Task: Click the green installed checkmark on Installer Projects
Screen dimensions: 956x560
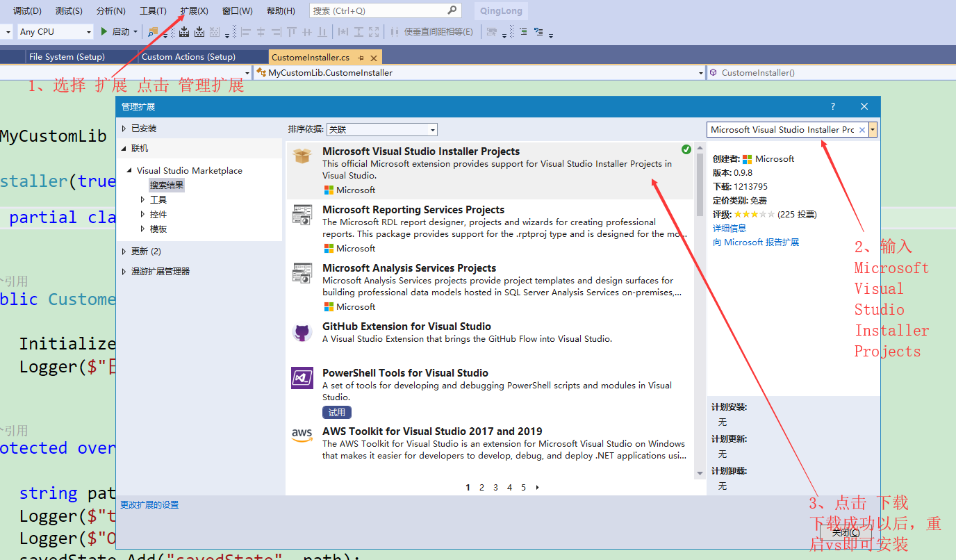Action: [x=686, y=149]
